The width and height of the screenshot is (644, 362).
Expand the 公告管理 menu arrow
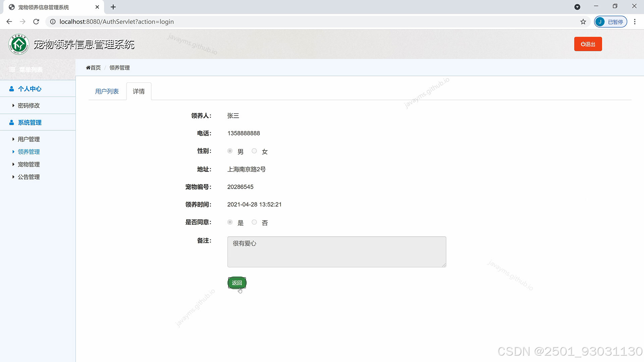click(x=13, y=177)
